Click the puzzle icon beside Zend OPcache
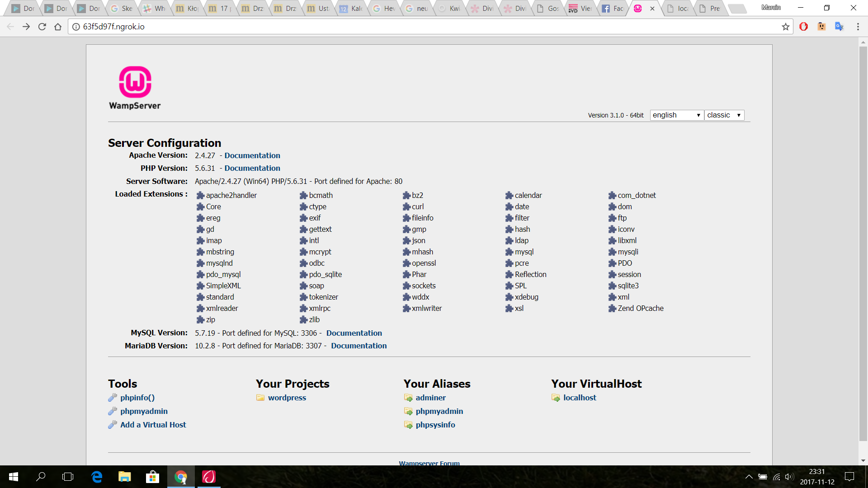This screenshot has height=488, width=868. point(612,308)
